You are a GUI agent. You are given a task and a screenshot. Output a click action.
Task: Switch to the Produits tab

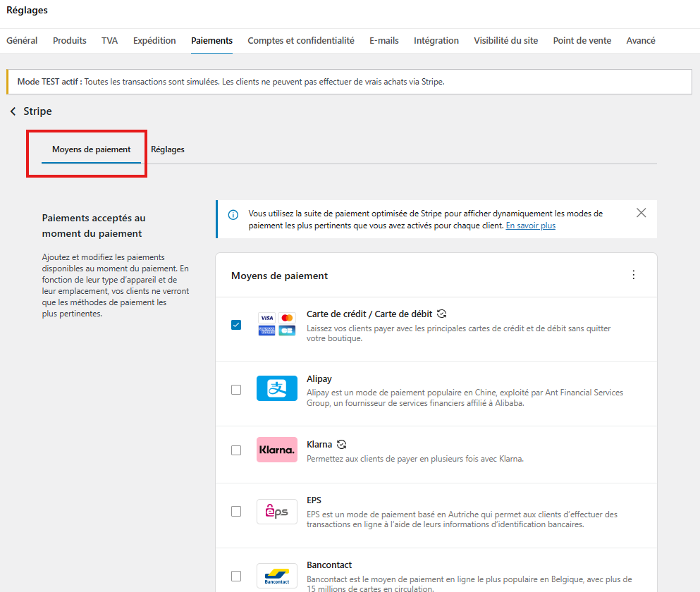click(70, 41)
